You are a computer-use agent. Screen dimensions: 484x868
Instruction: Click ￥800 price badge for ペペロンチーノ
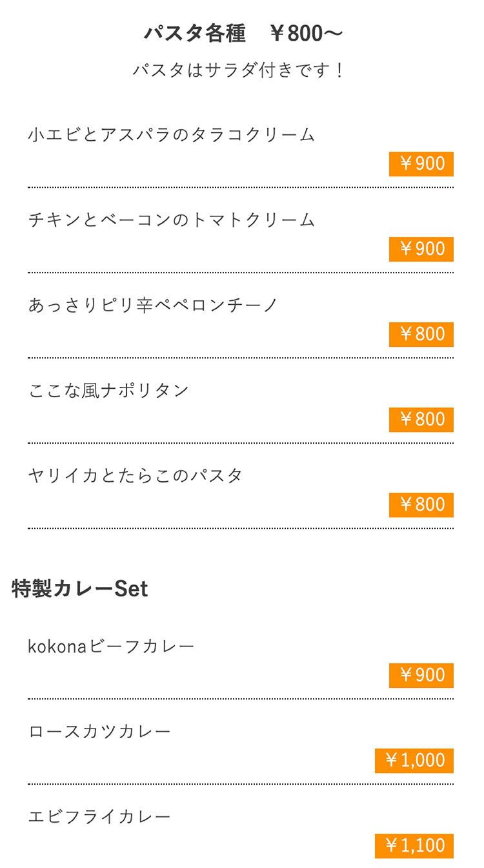(x=421, y=335)
